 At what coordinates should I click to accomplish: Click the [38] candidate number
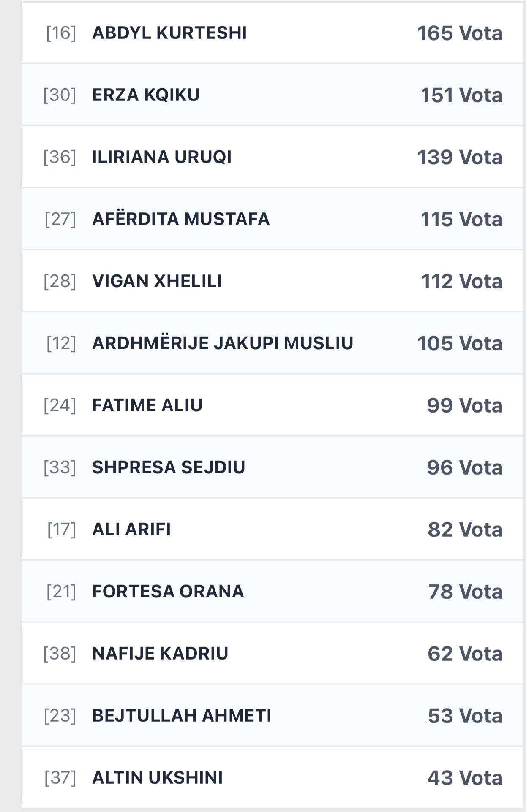point(60,654)
